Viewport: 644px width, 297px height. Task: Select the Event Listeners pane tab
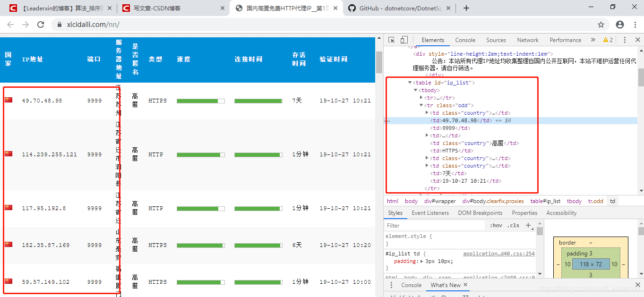tap(430, 213)
